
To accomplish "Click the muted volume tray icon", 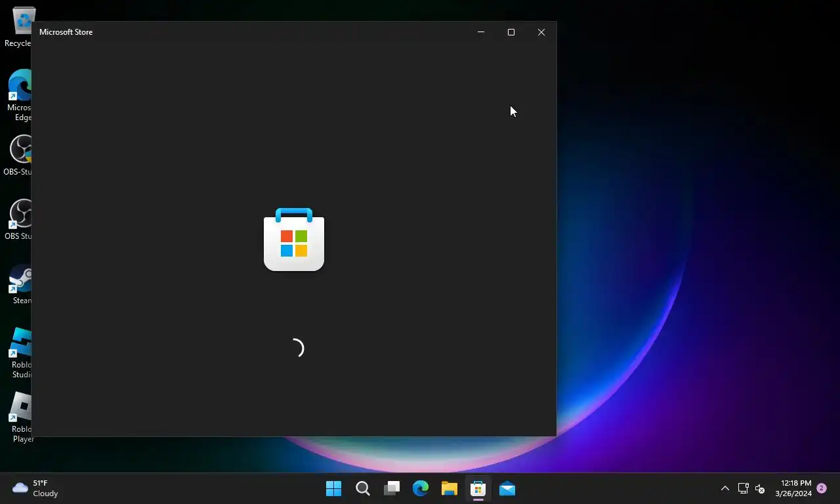I will click(760, 488).
